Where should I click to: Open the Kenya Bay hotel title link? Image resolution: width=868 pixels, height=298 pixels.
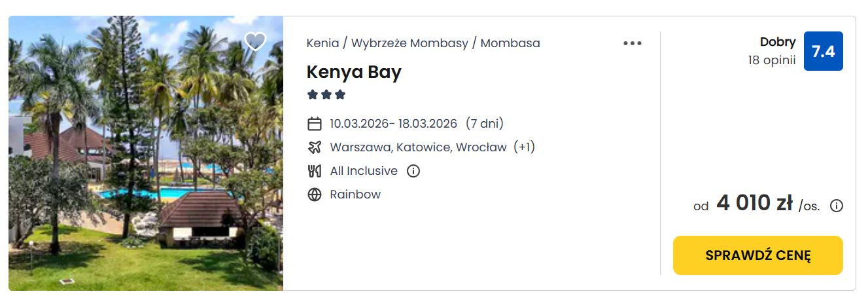pyautogui.click(x=354, y=72)
